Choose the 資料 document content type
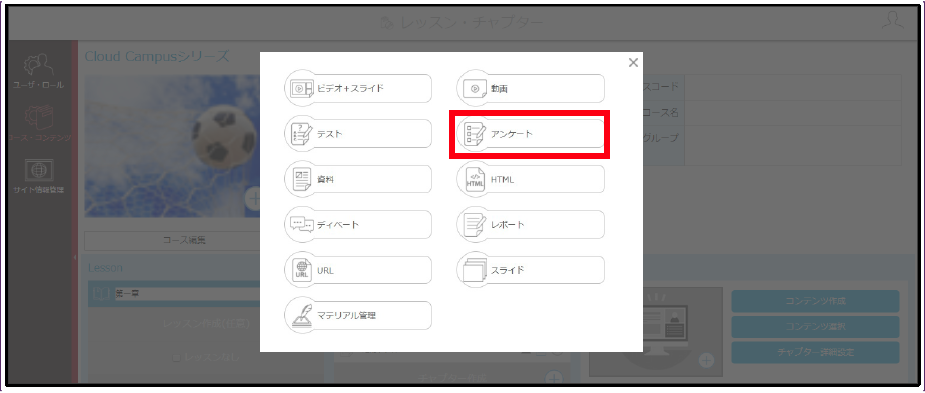This screenshot has width=925, height=393. click(x=358, y=179)
